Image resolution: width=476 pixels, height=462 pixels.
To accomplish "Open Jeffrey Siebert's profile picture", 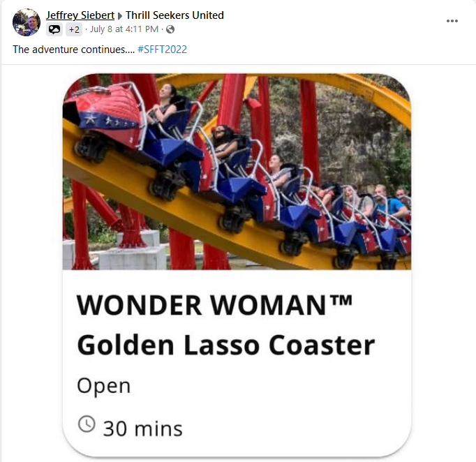I will point(27,22).
